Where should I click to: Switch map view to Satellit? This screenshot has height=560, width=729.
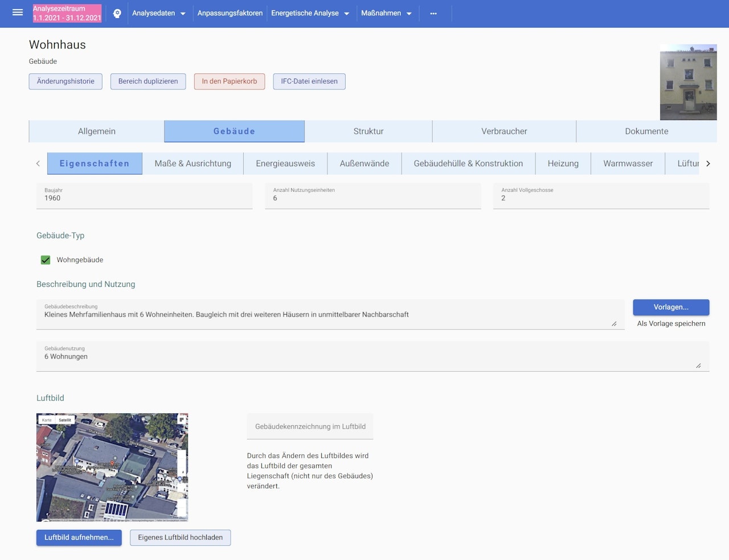(65, 420)
